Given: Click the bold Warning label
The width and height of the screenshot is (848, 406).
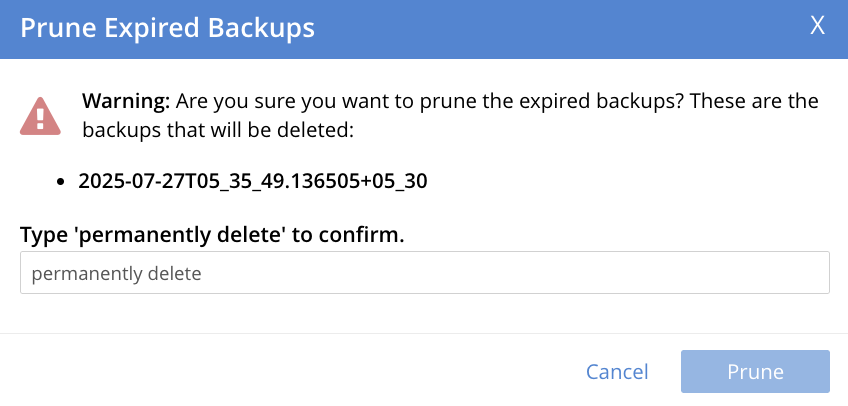Looking at the screenshot, I should point(127,102).
